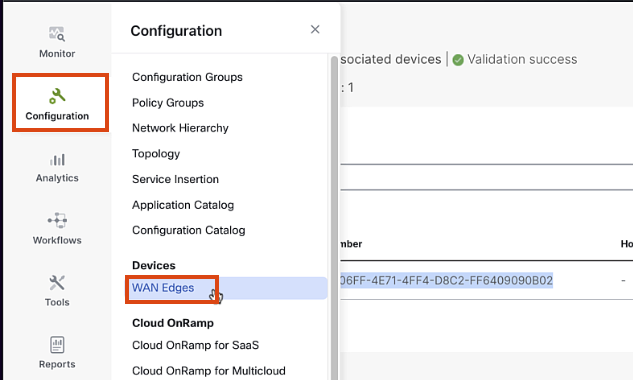
Task: Open the Reports icon in sidebar
Action: pos(57,344)
